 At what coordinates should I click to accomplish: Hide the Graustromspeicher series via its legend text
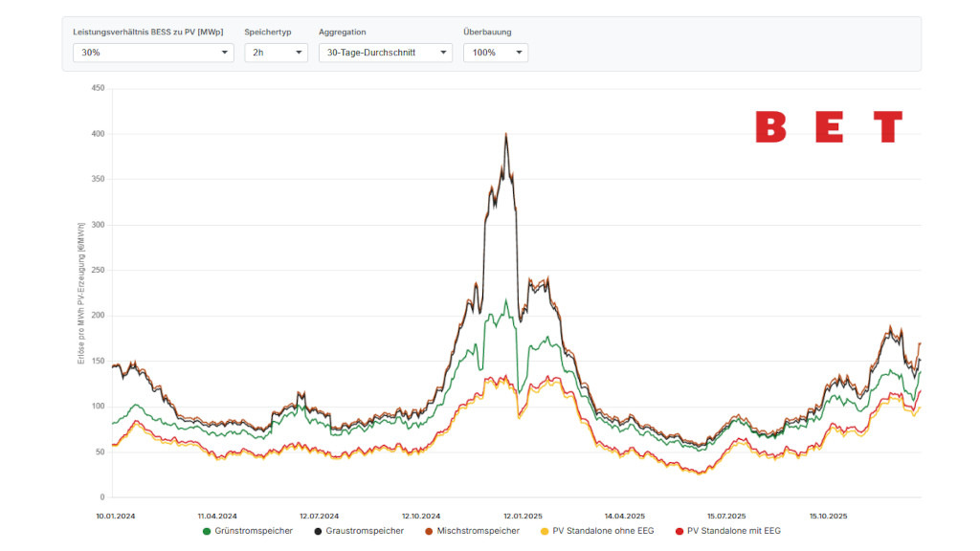tap(364, 531)
